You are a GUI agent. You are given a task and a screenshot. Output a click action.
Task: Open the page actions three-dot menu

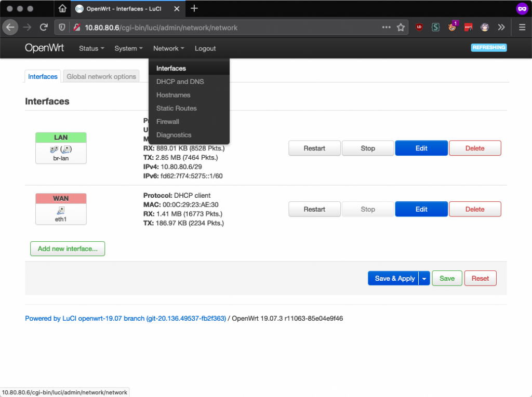[x=386, y=28]
